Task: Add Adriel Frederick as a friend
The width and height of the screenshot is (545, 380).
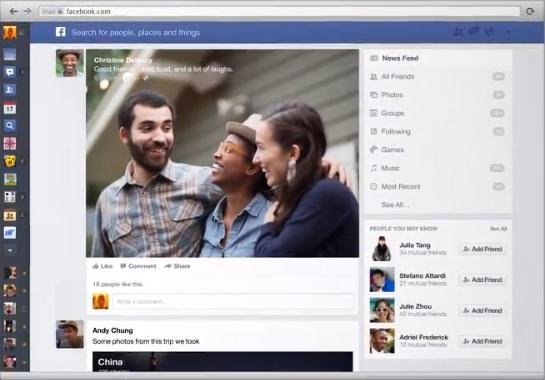Action: 483,341
